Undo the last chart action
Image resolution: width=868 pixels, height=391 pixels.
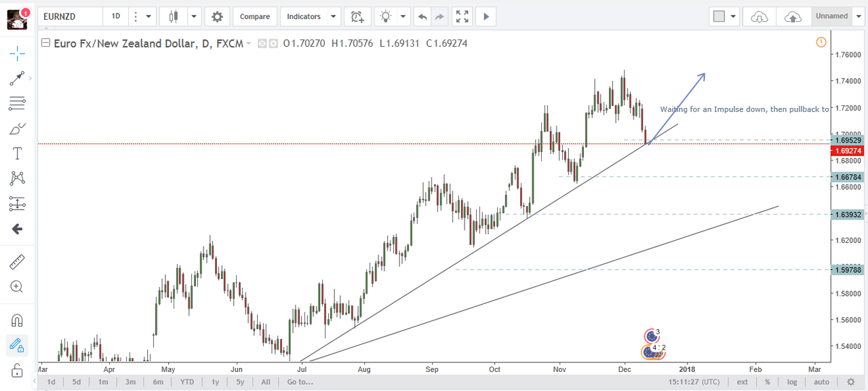click(422, 16)
